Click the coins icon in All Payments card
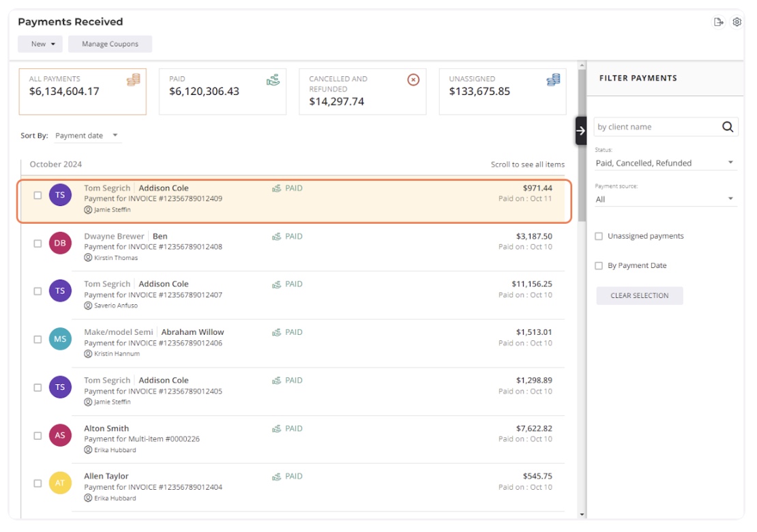This screenshot has width=757, height=532. pyautogui.click(x=134, y=80)
